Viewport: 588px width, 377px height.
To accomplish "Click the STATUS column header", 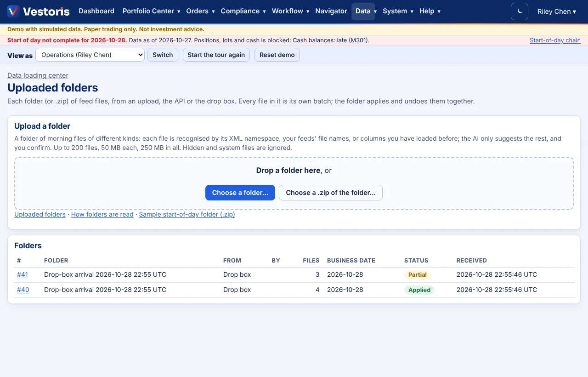I will (416, 260).
